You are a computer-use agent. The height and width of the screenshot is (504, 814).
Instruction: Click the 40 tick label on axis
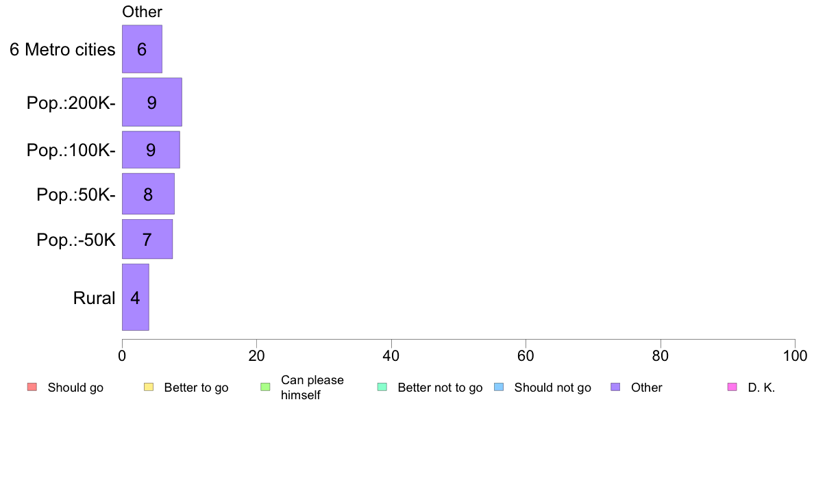click(391, 355)
